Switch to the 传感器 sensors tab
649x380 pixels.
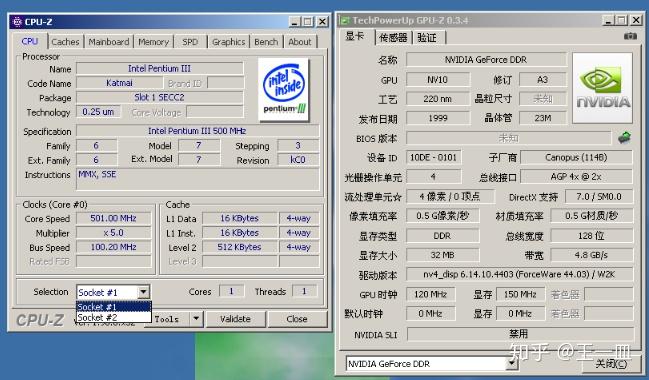click(x=393, y=38)
